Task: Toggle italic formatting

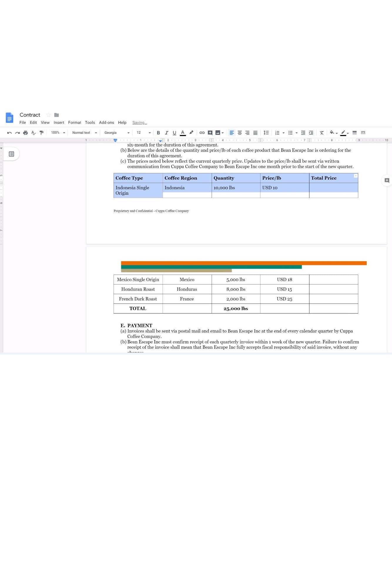Action: 166,133
